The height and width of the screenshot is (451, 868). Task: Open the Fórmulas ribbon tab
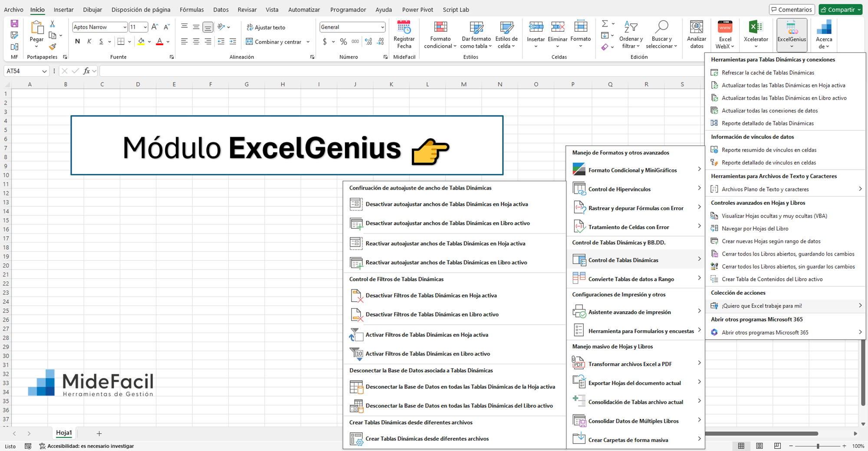pyautogui.click(x=191, y=10)
